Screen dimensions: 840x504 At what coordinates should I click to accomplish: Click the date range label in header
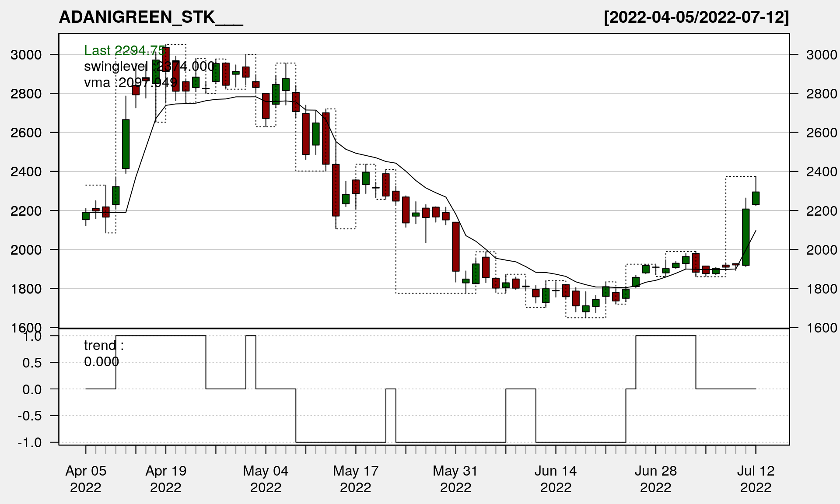click(696, 17)
